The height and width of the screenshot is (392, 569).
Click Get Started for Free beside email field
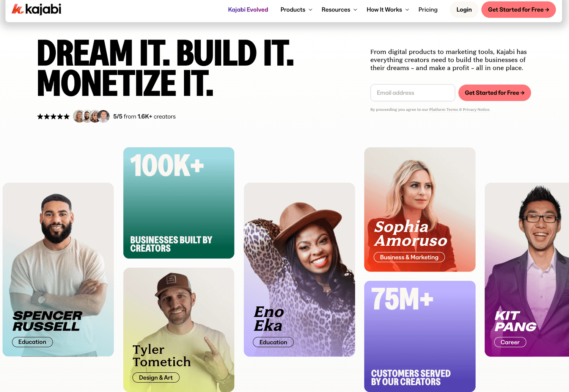coord(495,93)
